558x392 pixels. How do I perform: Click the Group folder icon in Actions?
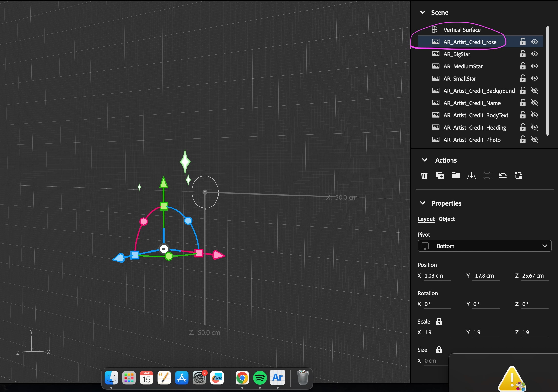456,175
